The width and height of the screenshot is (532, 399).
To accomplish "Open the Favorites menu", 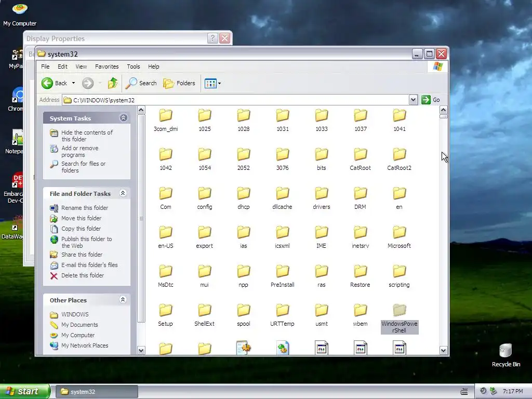I will [107, 66].
